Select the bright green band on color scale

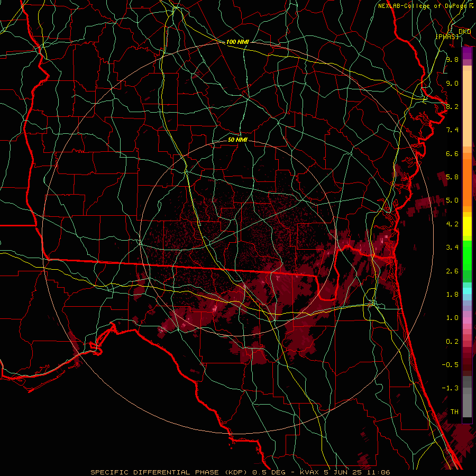pos(467,255)
